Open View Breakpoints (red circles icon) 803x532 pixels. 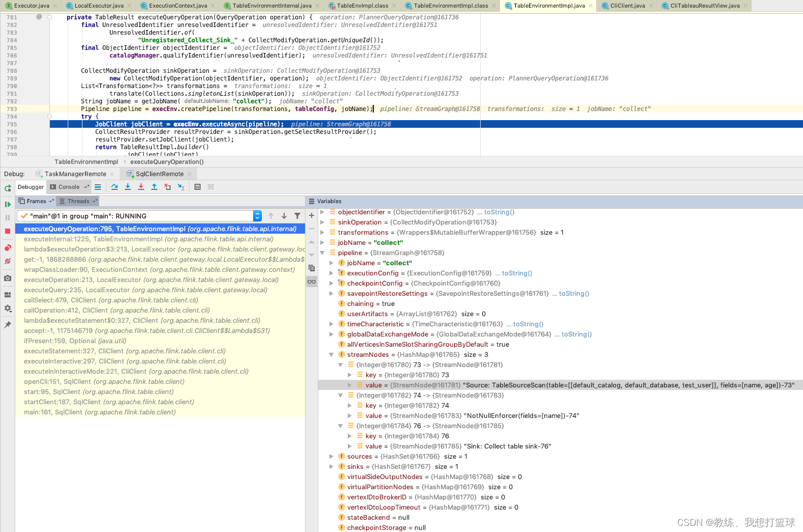point(8,248)
